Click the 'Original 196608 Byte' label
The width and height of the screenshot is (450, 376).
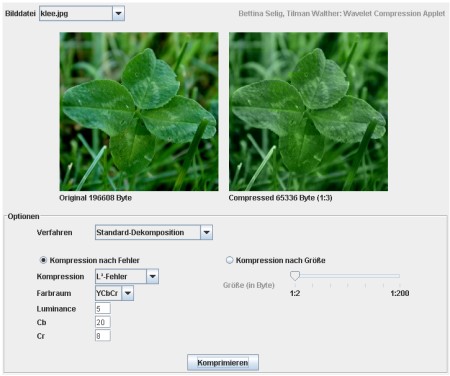click(95, 198)
